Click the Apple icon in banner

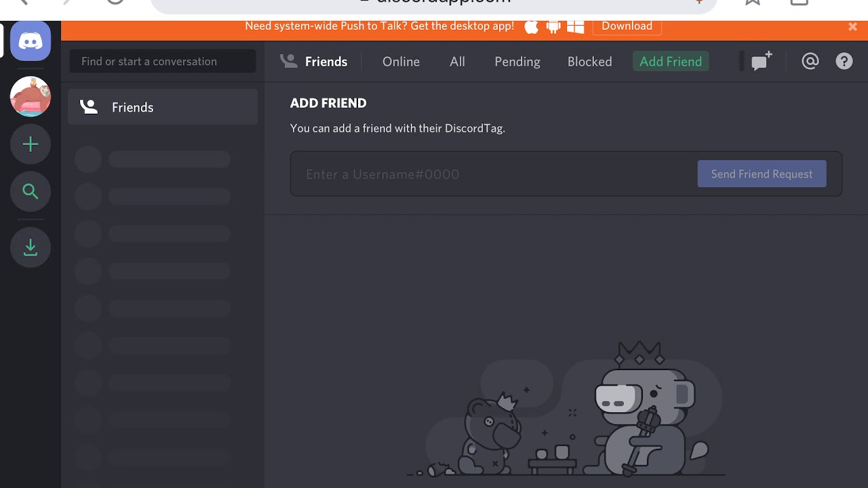point(532,26)
